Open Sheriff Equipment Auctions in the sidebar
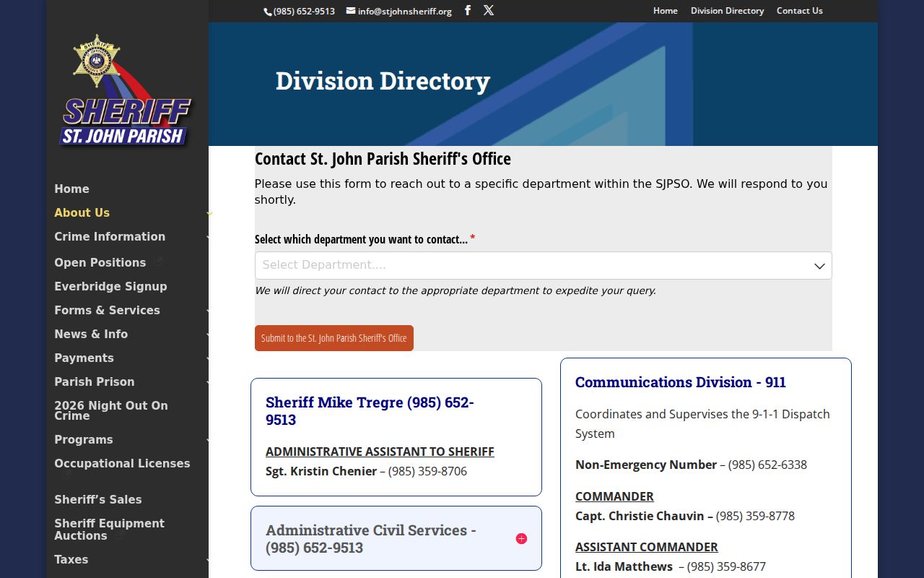 point(109,530)
